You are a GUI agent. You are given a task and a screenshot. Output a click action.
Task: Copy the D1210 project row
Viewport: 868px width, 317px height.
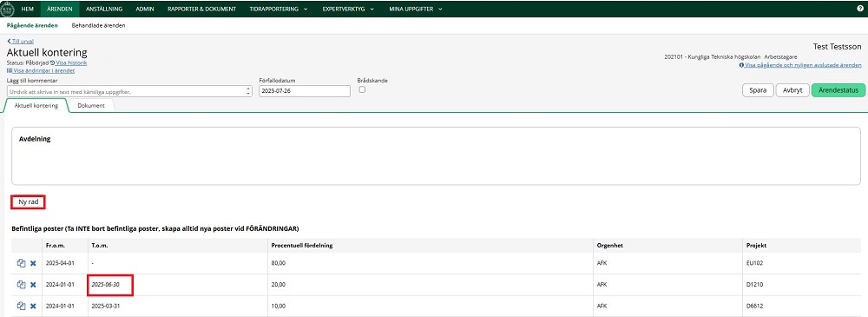coord(22,284)
